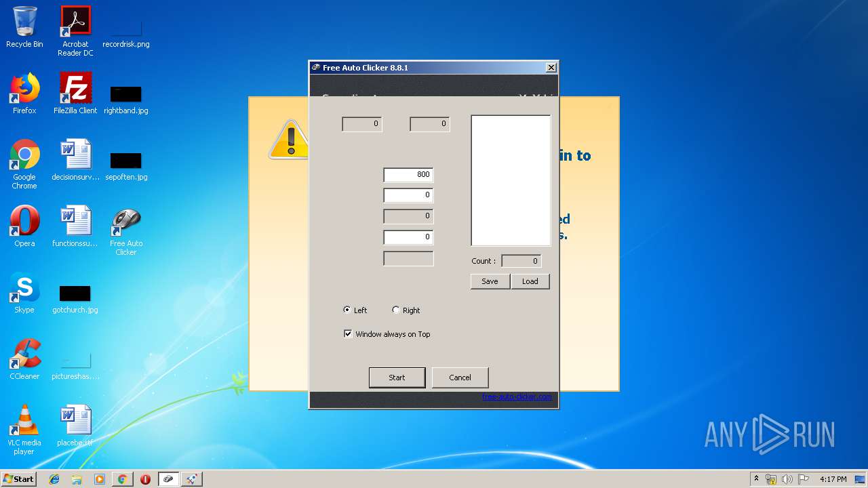
Task: Click the empty coordinates list box
Action: point(511,180)
